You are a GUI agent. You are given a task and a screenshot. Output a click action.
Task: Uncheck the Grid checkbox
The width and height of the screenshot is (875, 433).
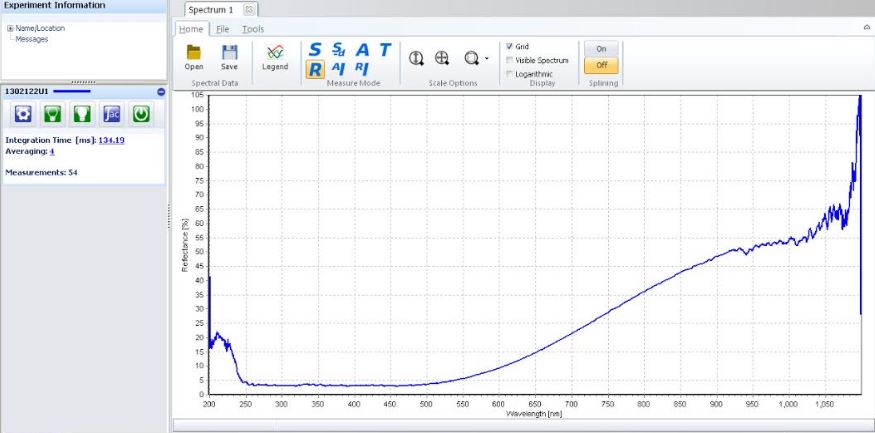(x=510, y=46)
